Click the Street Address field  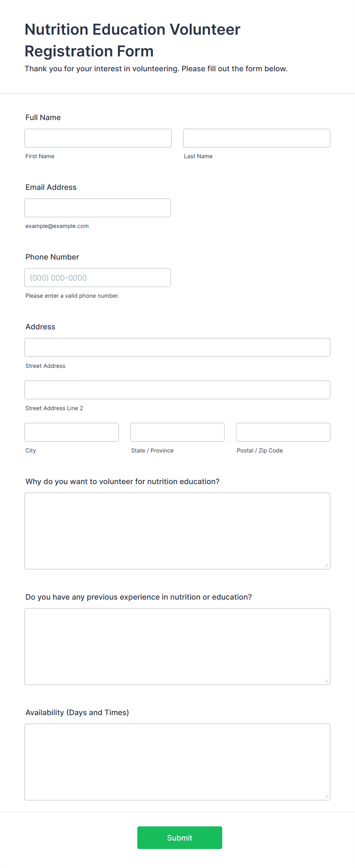[177, 347]
